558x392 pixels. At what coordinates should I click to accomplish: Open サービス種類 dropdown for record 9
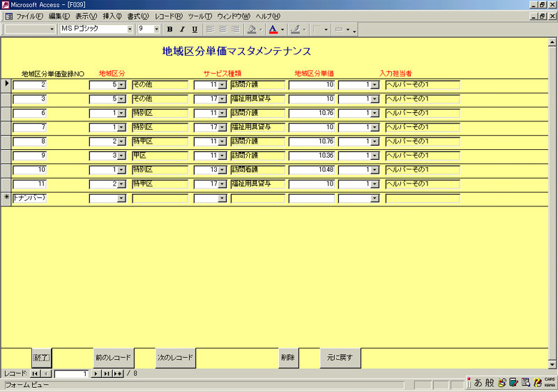click(223, 156)
